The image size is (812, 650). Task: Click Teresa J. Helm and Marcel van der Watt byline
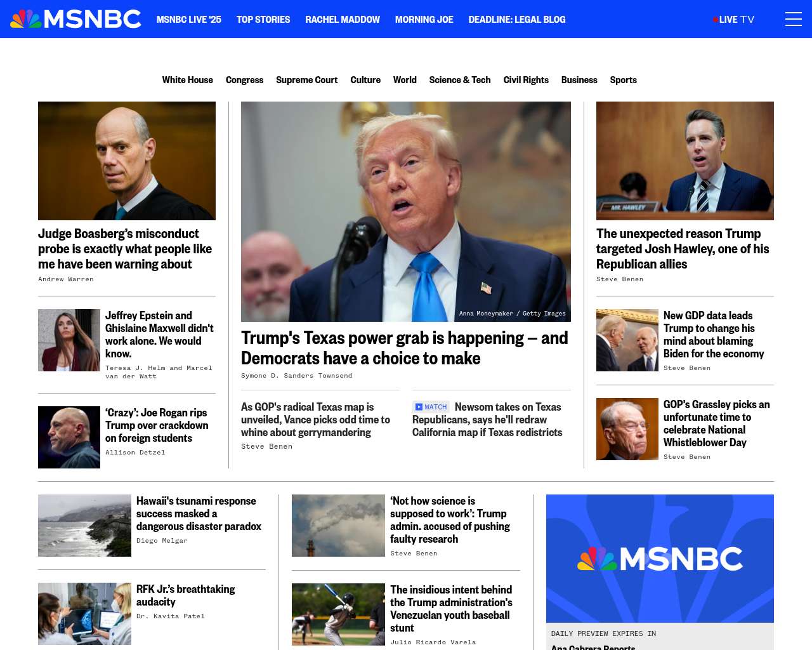click(159, 372)
